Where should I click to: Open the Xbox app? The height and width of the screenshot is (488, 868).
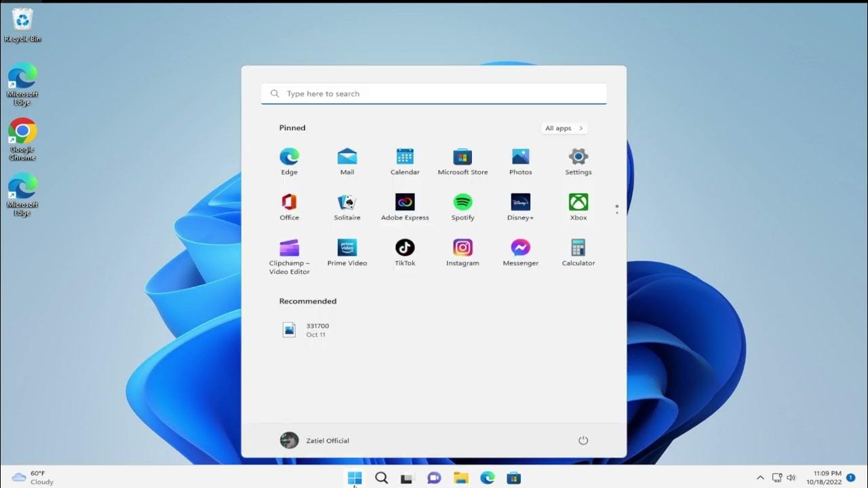coord(578,207)
